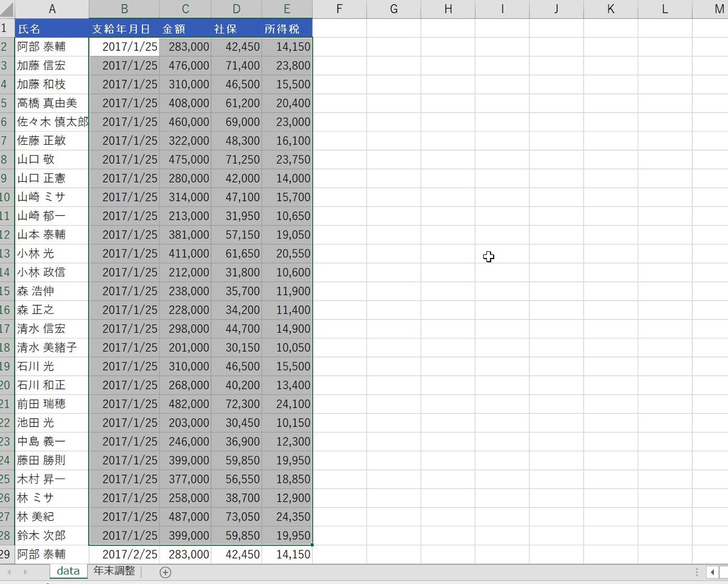728x584 pixels.
Task: Click the cell with value 72,300
Action: pos(237,404)
